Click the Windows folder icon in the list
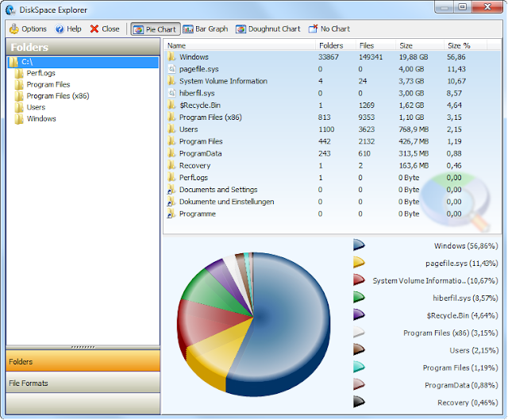Image resolution: width=508 pixels, height=420 pixels. (x=171, y=57)
